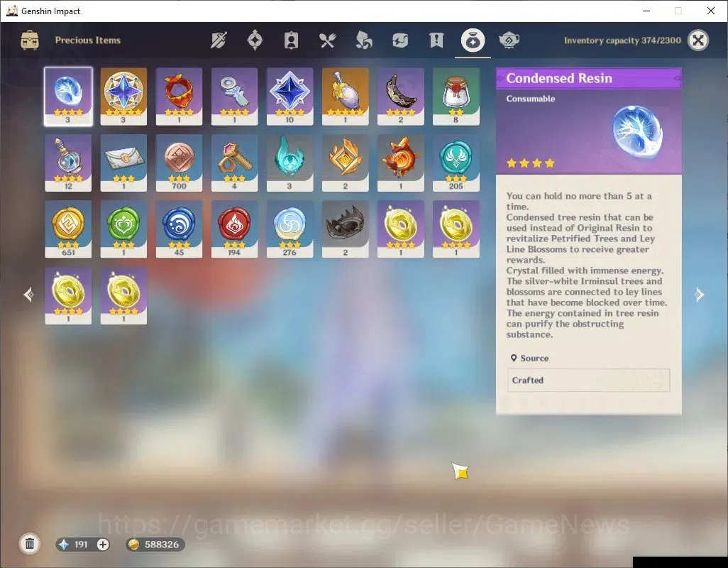Select the pale swirl sigil with count 276

[289, 229]
